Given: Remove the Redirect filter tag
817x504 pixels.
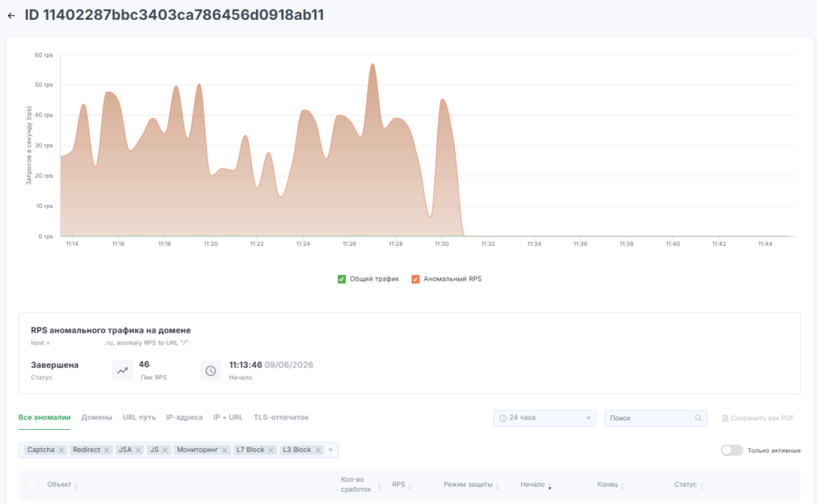Looking at the screenshot, I should point(107,450).
